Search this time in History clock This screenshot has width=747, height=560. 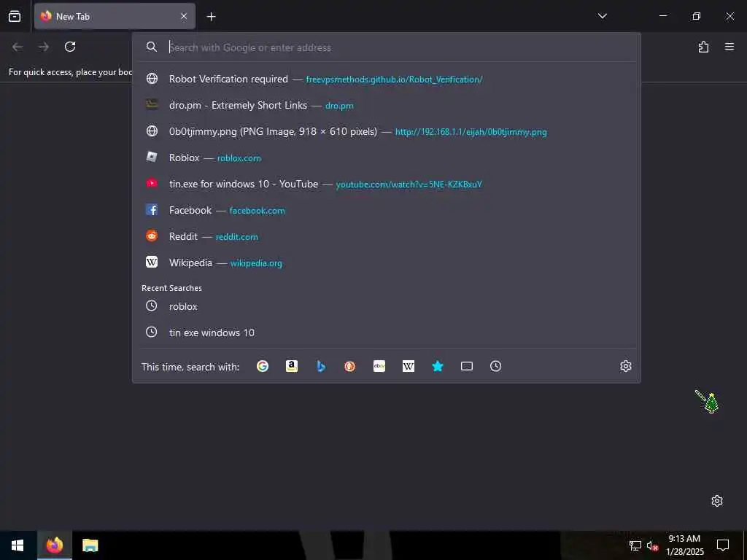click(496, 366)
